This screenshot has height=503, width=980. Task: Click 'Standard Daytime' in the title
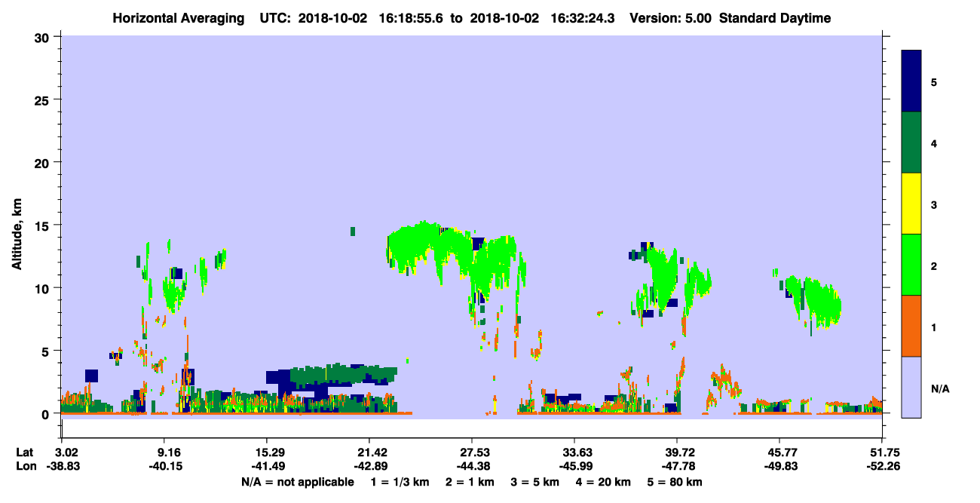tap(775, 18)
